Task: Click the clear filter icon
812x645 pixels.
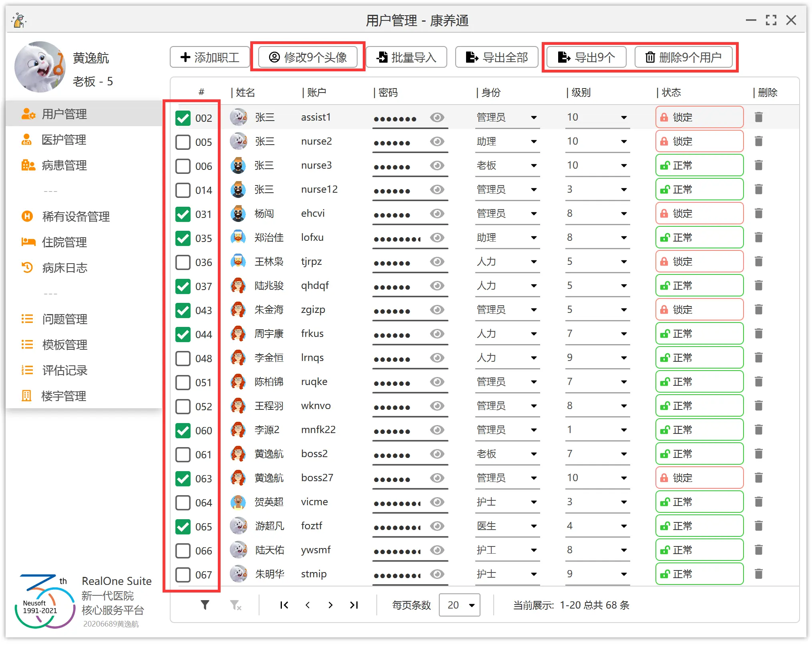Action: coord(235,605)
